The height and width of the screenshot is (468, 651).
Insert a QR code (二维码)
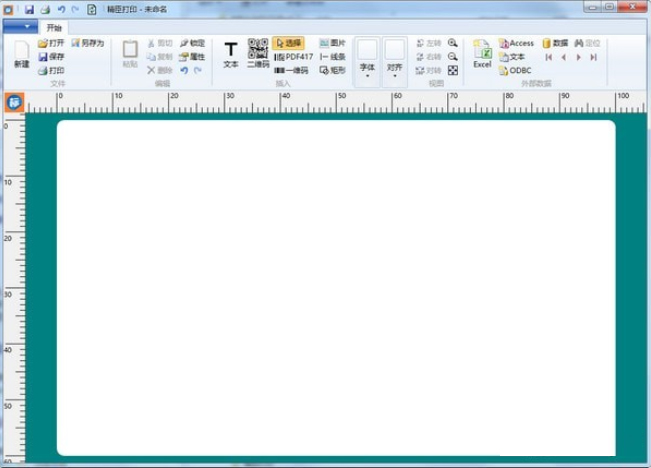point(258,52)
